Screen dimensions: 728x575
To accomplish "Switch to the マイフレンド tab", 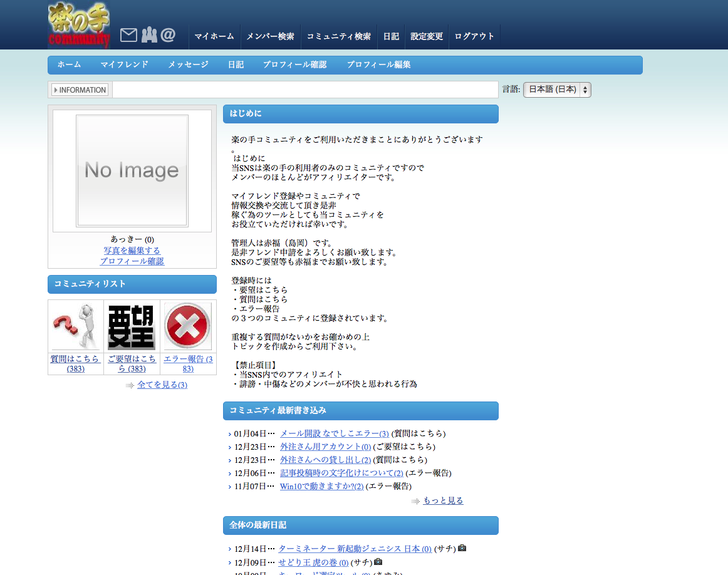I will 124,65.
